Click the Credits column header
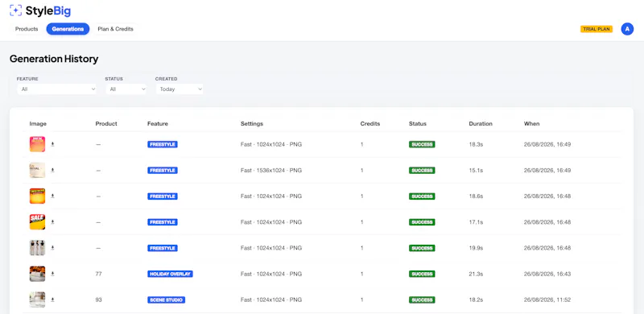 coord(370,124)
